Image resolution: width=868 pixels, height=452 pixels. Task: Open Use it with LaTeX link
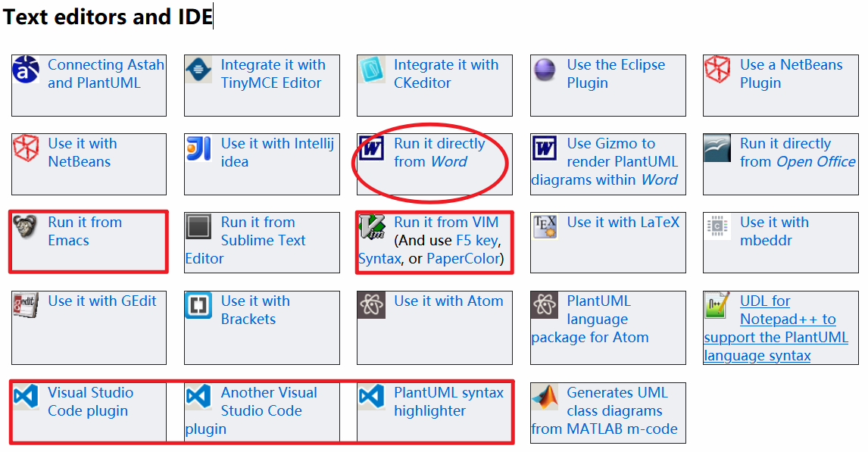pyautogui.click(x=623, y=223)
